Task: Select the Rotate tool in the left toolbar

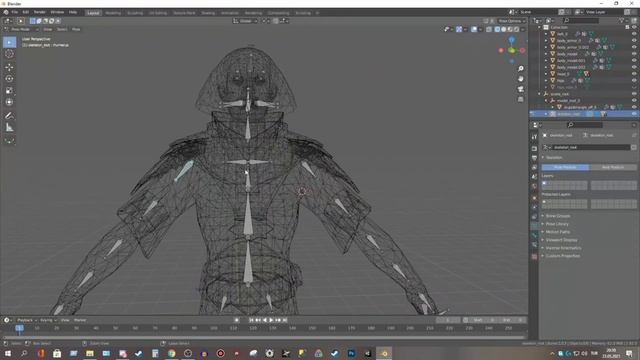Action: (x=9, y=79)
